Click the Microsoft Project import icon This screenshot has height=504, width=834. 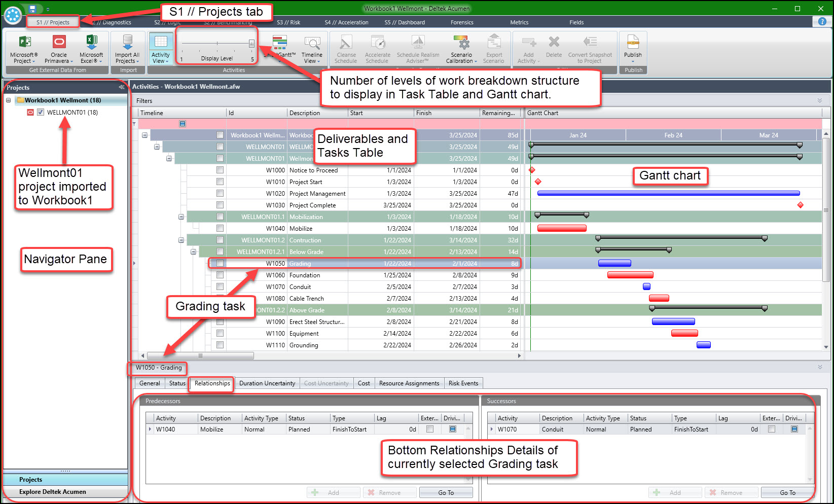tap(24, 43)
